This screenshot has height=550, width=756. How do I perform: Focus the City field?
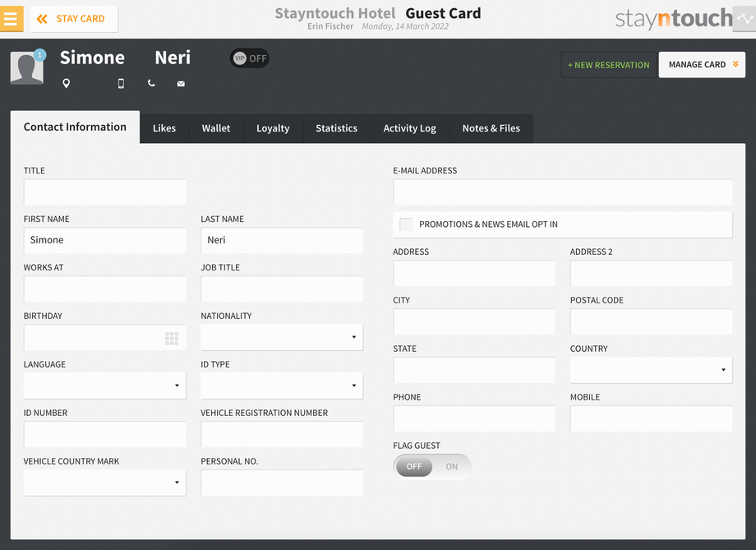[474, 321]
